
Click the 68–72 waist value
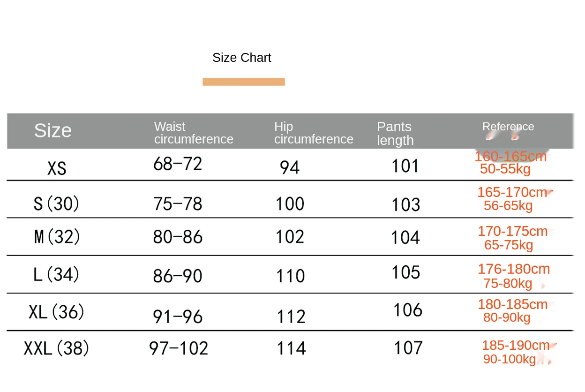pyautogui.click(x=178, y=164)
